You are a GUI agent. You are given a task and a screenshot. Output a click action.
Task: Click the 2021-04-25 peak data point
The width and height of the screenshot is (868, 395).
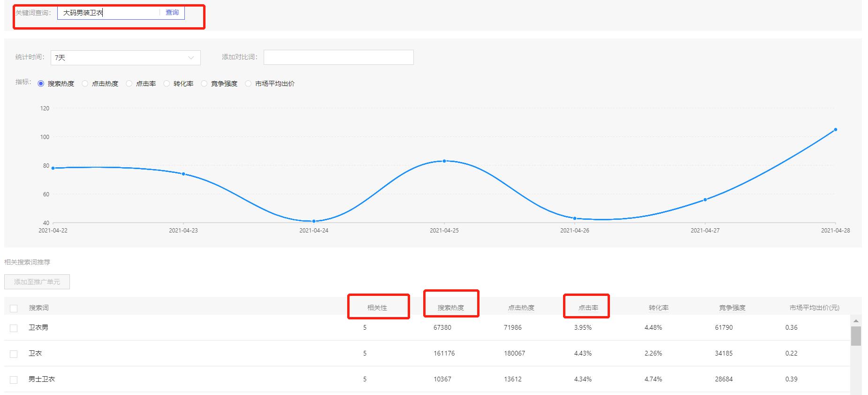(x=444, y=161)
